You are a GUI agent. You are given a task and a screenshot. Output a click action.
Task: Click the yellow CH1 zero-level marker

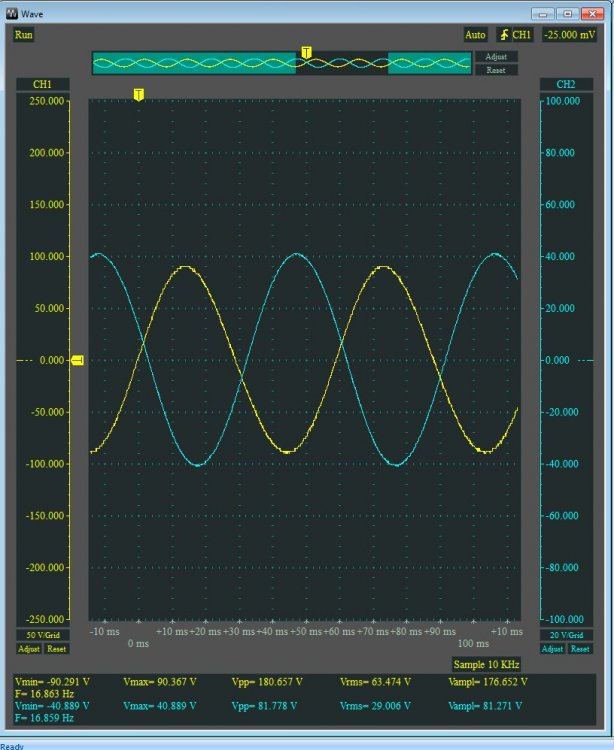(x=77, y=360)
